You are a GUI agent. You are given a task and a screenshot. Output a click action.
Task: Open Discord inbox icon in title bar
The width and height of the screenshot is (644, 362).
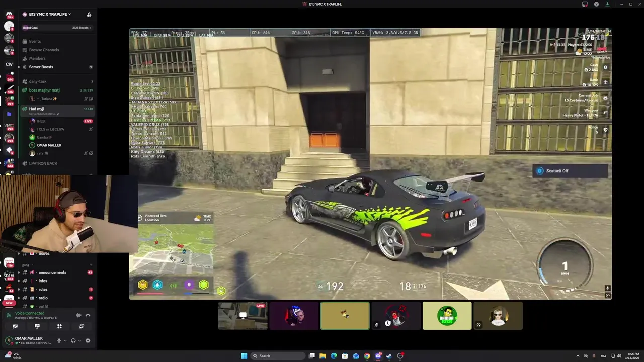click(x=585, y=4)
